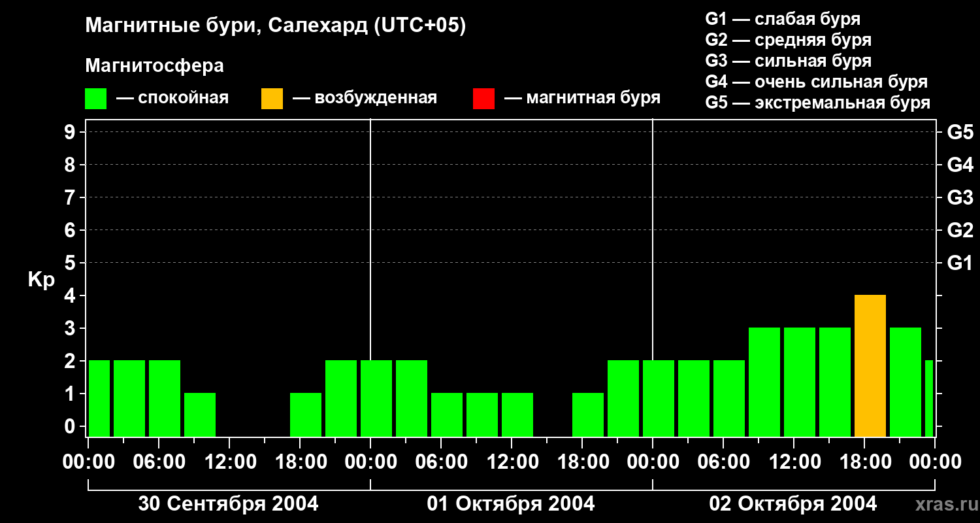Screen dimensions: 980x523
Task: Click the Kp 2 bar at 21:00 on 01 October
Action: [x=623, y=398]
